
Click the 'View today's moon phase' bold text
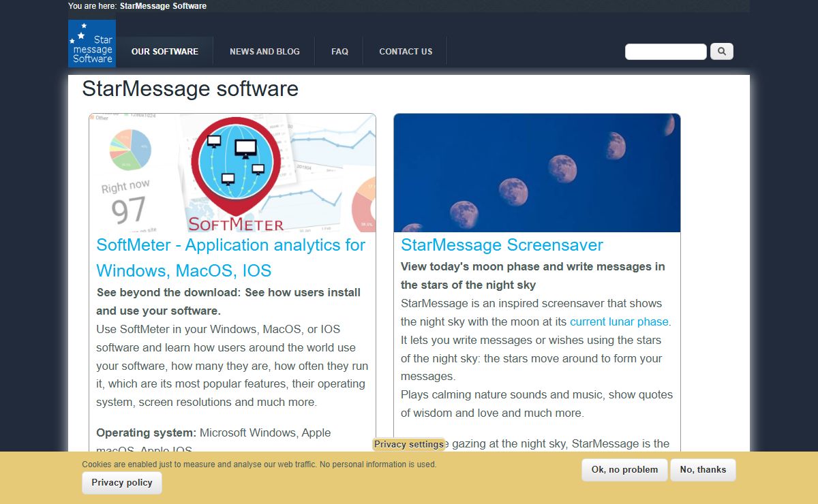533,276
